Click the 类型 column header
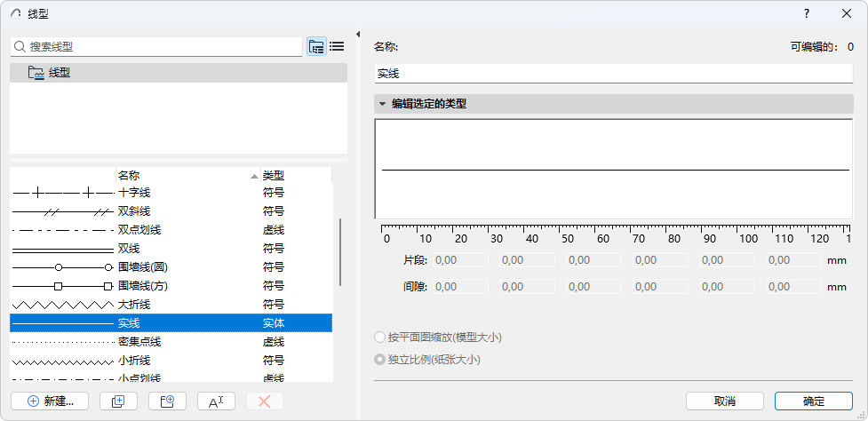 [296, 175]
